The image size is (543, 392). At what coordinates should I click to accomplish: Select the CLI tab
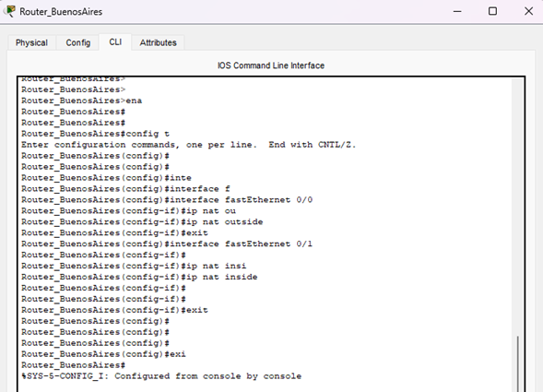pos(115,42)
